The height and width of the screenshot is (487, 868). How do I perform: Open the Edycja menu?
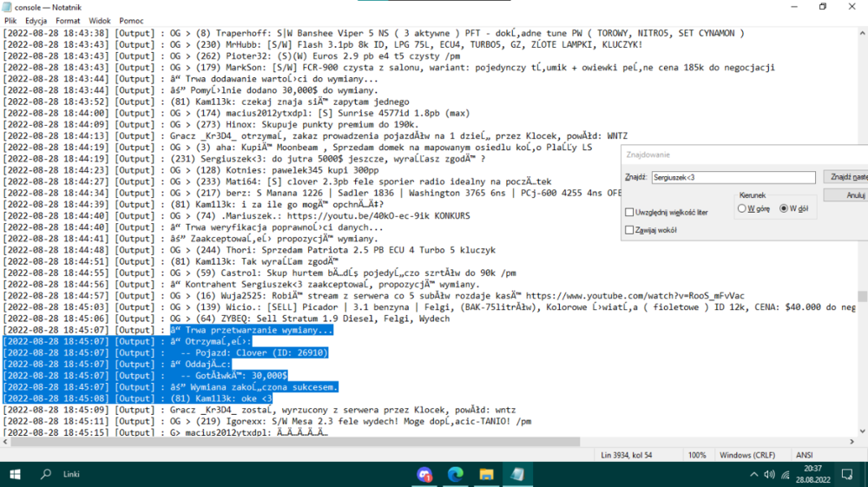click(x=36, y=21)
